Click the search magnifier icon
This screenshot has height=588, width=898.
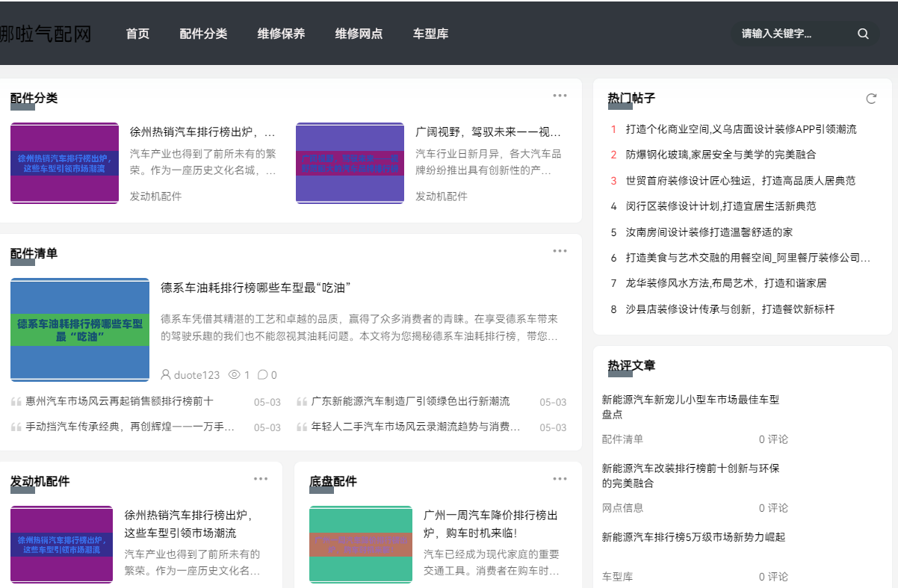coord(863,34)
